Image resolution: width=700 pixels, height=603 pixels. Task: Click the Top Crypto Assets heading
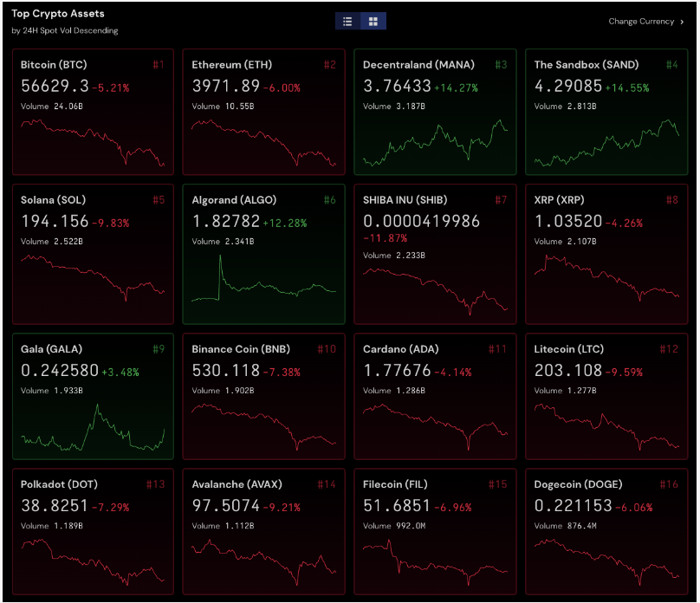(x=57, y=13)
